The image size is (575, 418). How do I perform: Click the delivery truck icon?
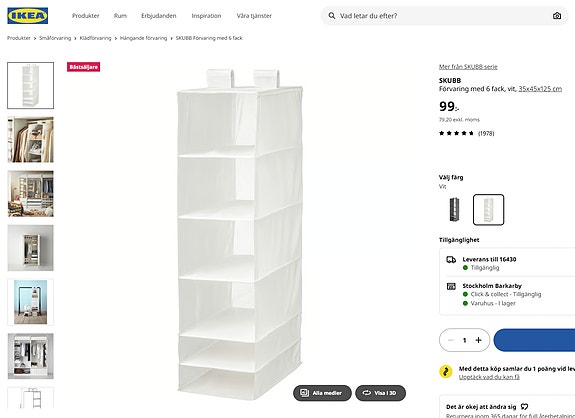(x=451, y=260)
